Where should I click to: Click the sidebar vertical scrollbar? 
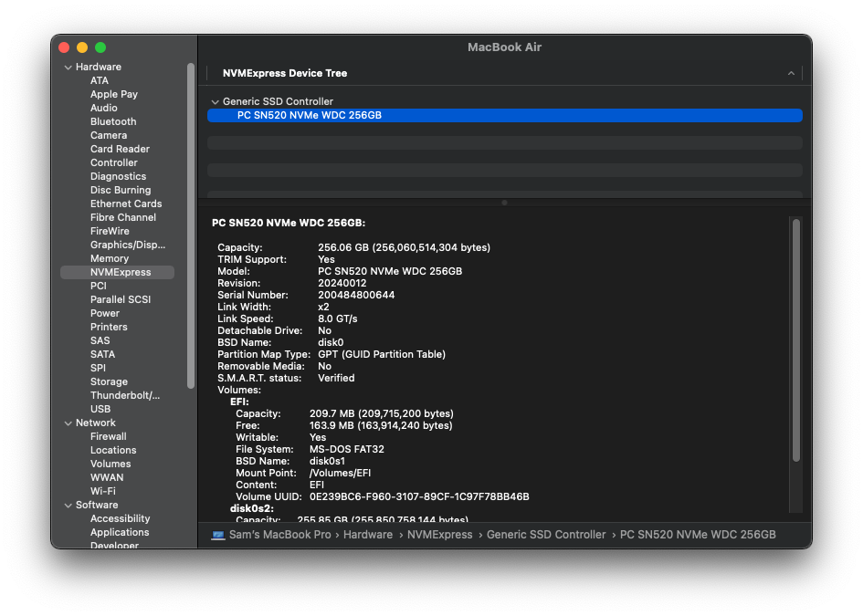tap(191, 226)
